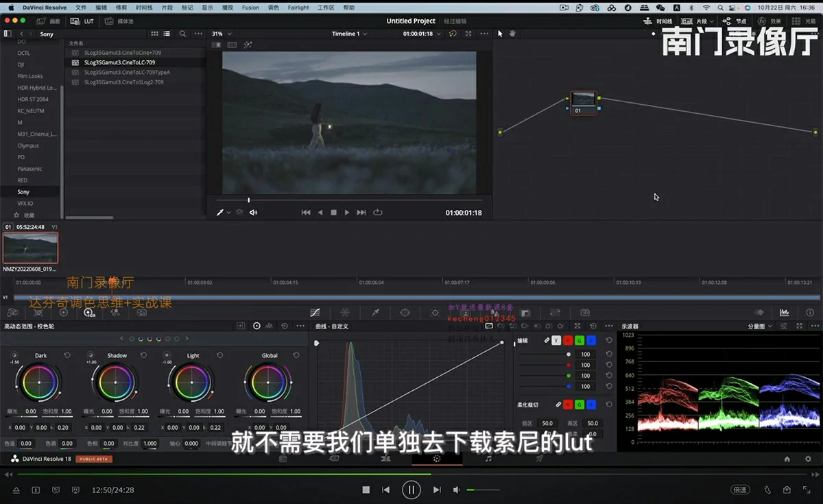Click the viewer image wipe toggle

click(x=216, y=45)
